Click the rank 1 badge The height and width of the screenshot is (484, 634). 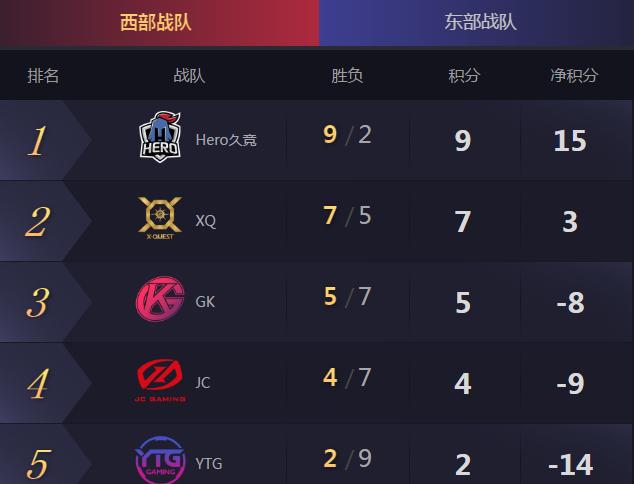click(x=37, y=141)
